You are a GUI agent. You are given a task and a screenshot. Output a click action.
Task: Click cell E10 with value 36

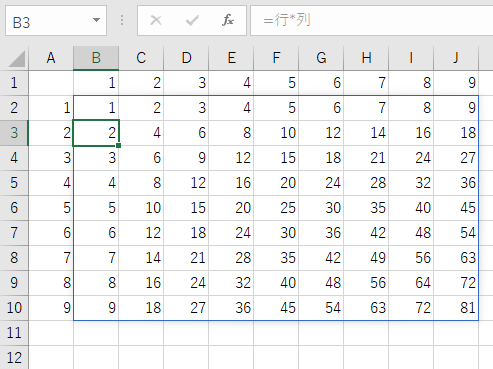(231, 308)
